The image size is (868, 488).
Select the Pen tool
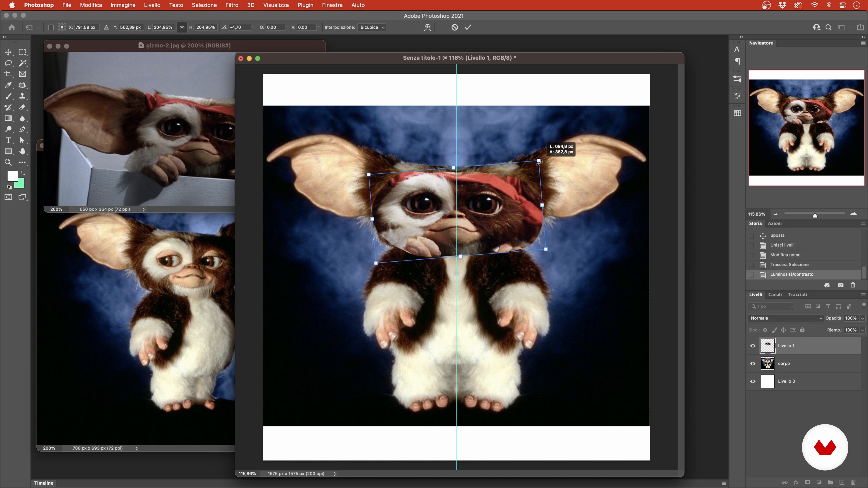click(x=22, y=129)
